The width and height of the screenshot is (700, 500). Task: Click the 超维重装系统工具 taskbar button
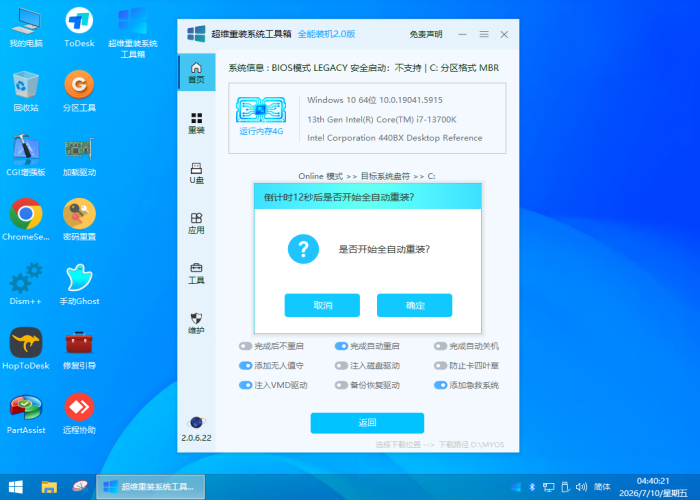150,487
